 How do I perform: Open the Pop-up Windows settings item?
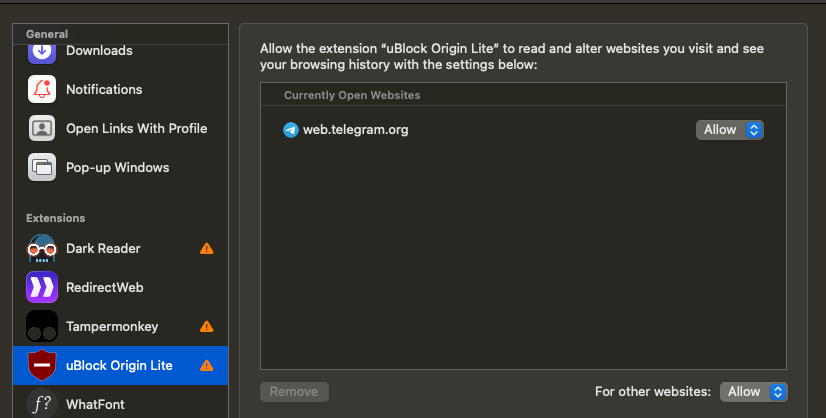coord(121,167)
